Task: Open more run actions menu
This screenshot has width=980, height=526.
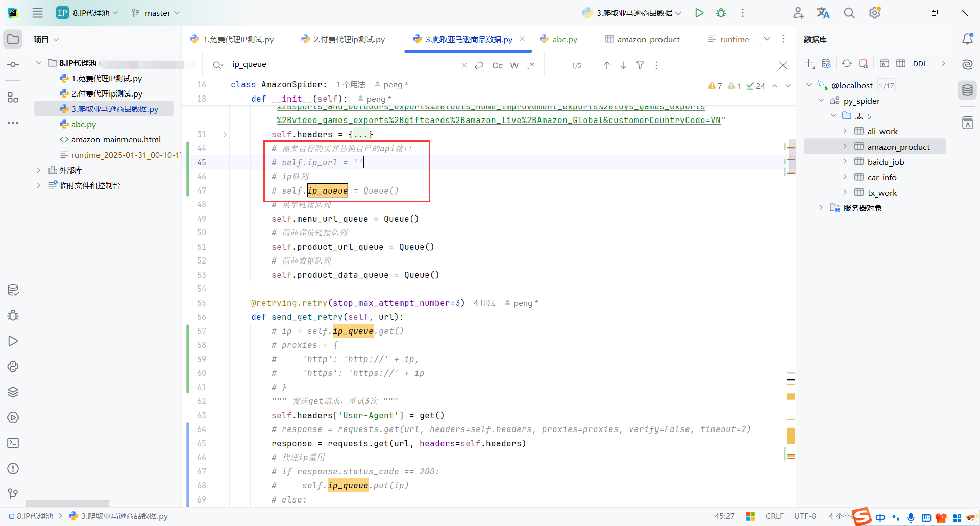Action: click(743, 13)
